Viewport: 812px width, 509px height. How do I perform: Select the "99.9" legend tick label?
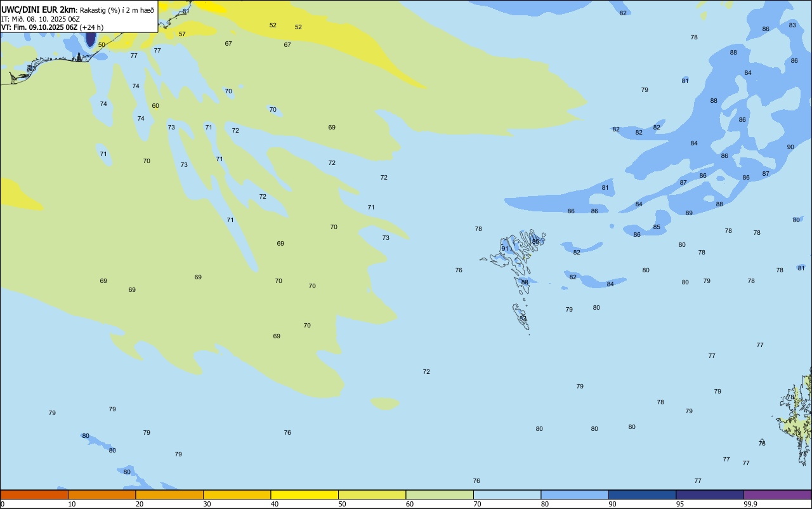click(750, 504)
